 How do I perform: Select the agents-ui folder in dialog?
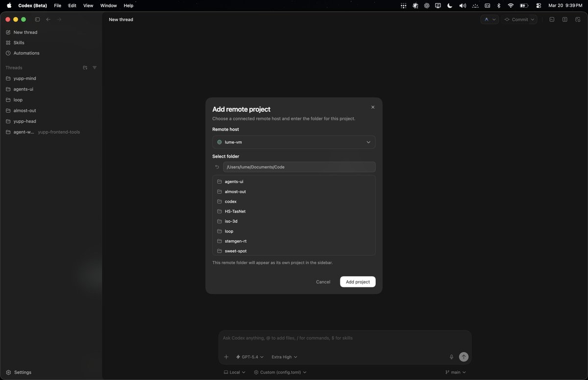(x=294, y=182)
